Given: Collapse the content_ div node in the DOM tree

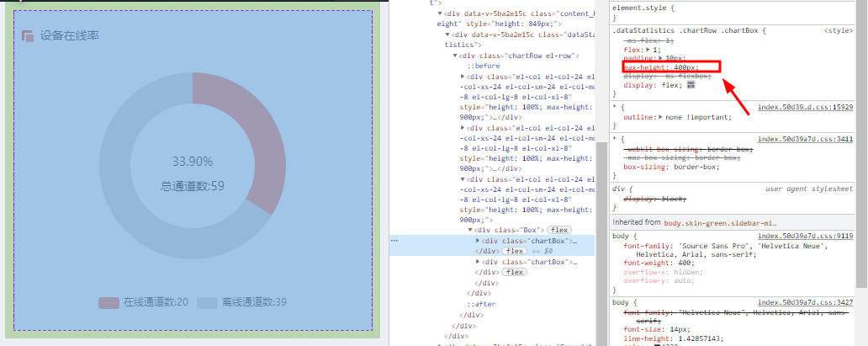Looking at the screenshot, I should tap(440, 13).
